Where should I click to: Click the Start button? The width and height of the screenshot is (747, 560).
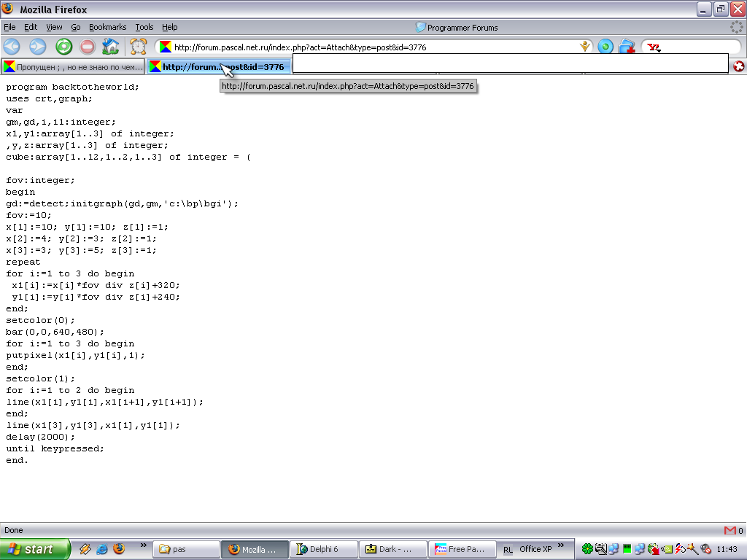tap(35, 549)
